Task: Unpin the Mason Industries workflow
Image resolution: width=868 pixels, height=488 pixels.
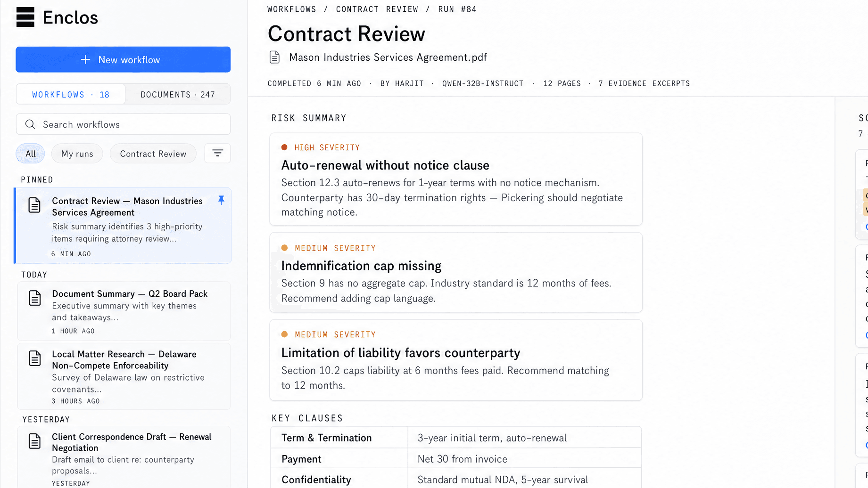Action: (221, 200)
